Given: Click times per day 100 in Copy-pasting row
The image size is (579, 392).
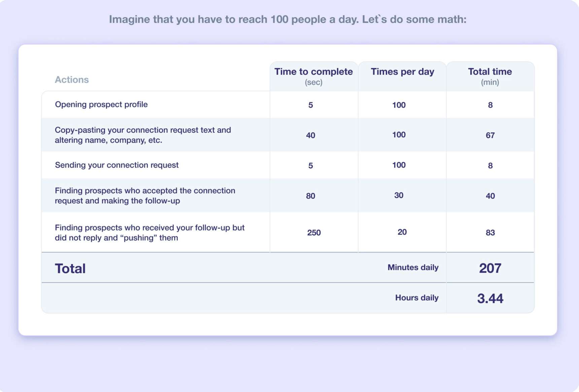Looking at the screenshot, I should coord(399,135).
